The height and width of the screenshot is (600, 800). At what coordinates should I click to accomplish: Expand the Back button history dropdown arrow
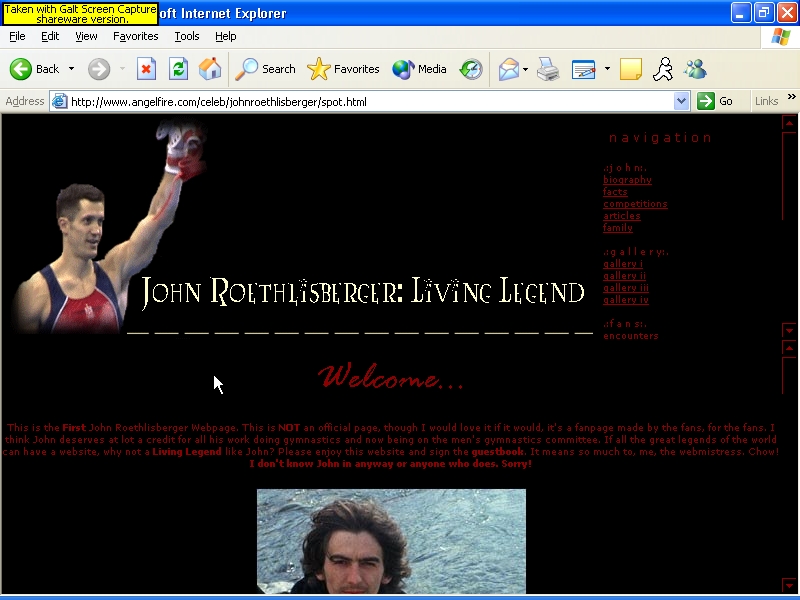[71, 69]
